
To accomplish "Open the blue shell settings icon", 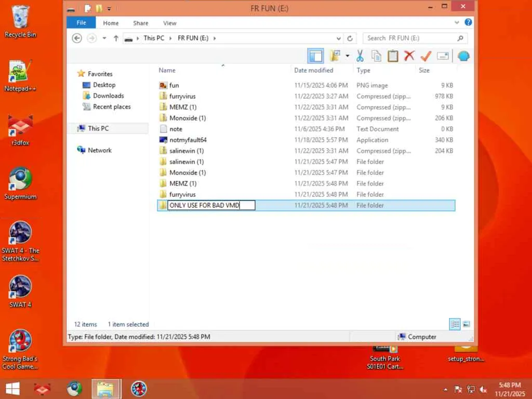I will [x=463, y=56].
